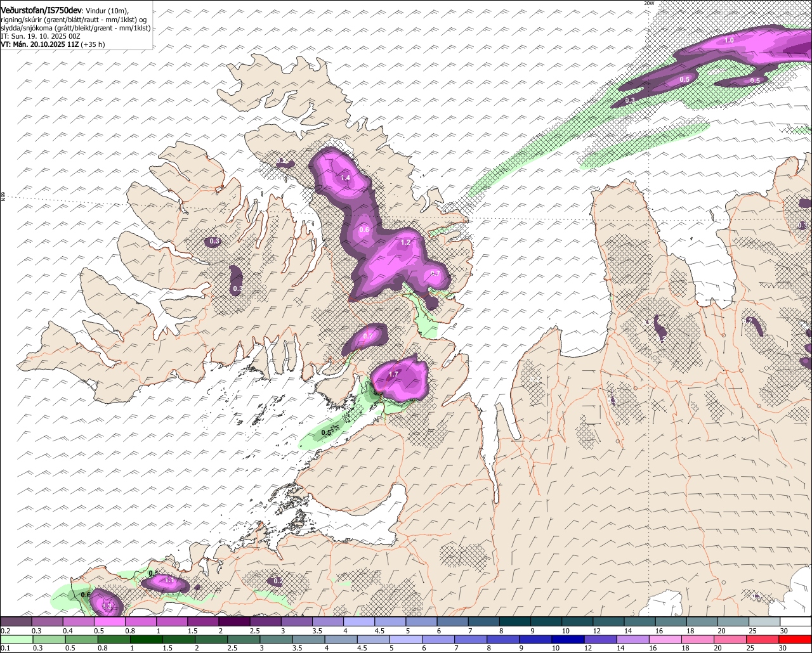Click the "1.0" value in the northeast snow band
812x653 pixels.
[729, 40]
